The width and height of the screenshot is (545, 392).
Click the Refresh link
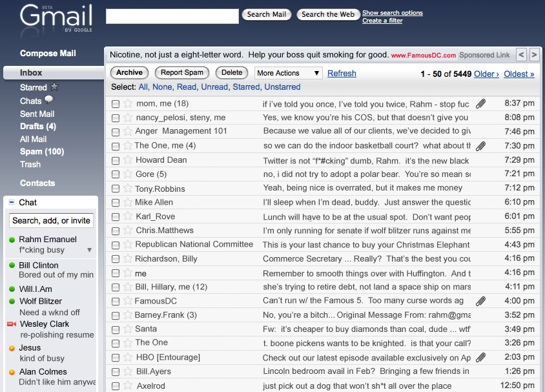[x=342, y=74]
